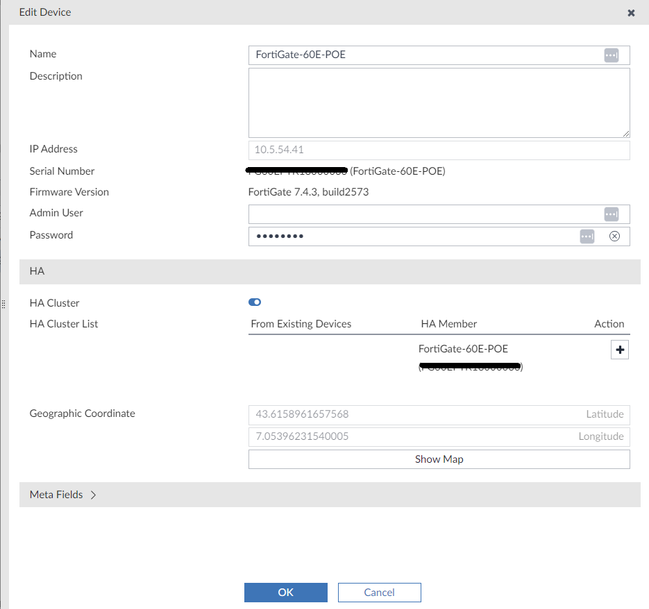
Task: Open the variable picker icon in Password field
Action: [587, 236]
